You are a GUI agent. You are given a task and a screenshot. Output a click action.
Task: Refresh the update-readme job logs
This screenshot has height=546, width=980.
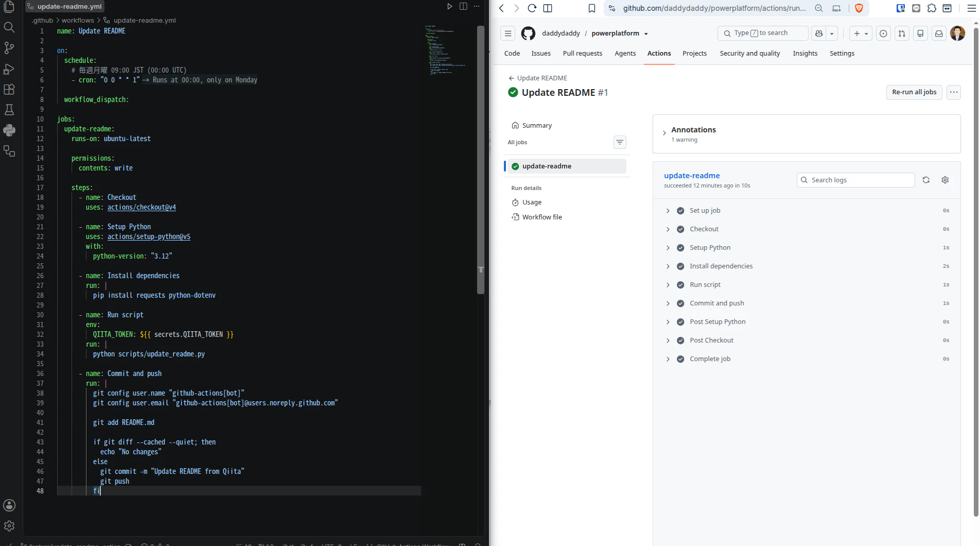(926, 180)
